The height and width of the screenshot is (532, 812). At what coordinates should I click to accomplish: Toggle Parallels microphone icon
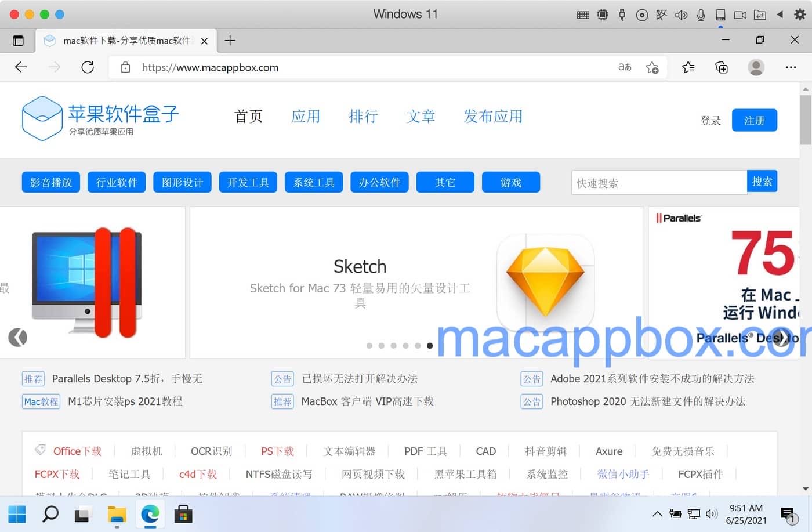[x=701, y=15]
